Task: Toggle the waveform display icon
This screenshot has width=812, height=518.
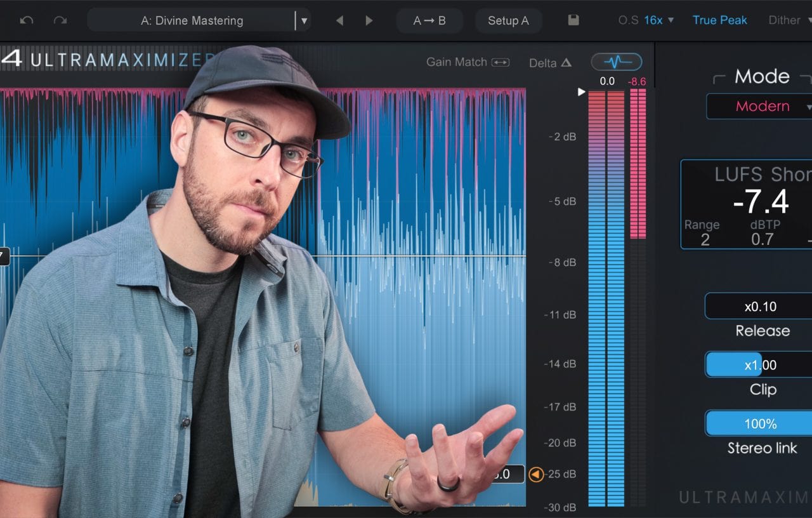Action: tap(616, 62)
